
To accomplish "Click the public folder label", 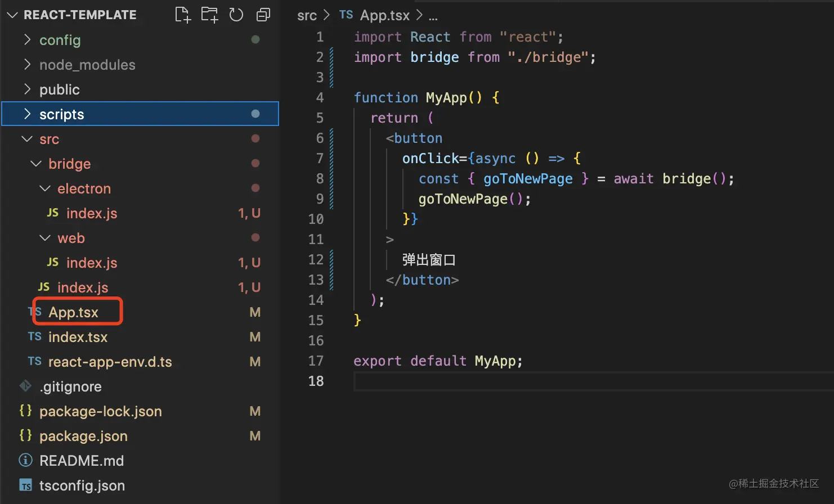I will coord(60,89).
